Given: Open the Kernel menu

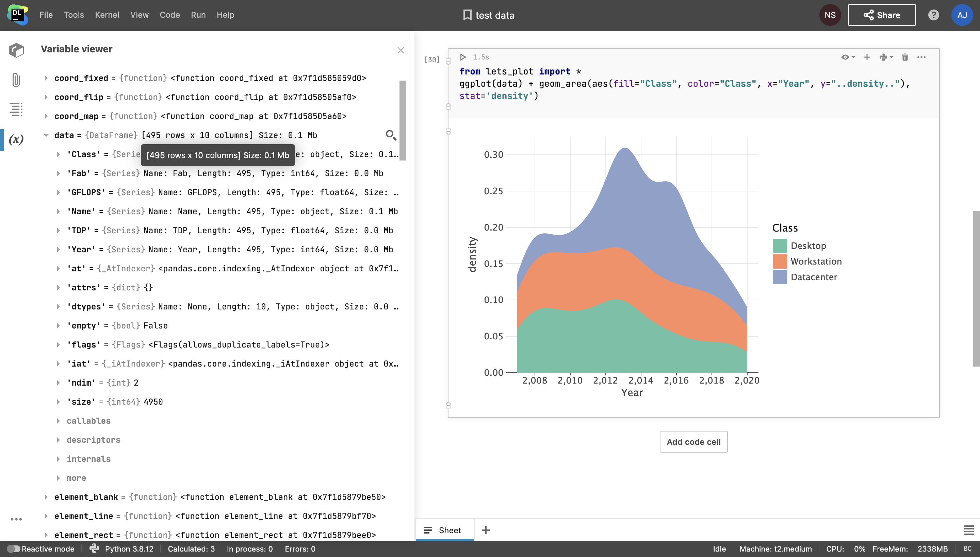Looking at the screenshot, I should click(x=107, y=15).
